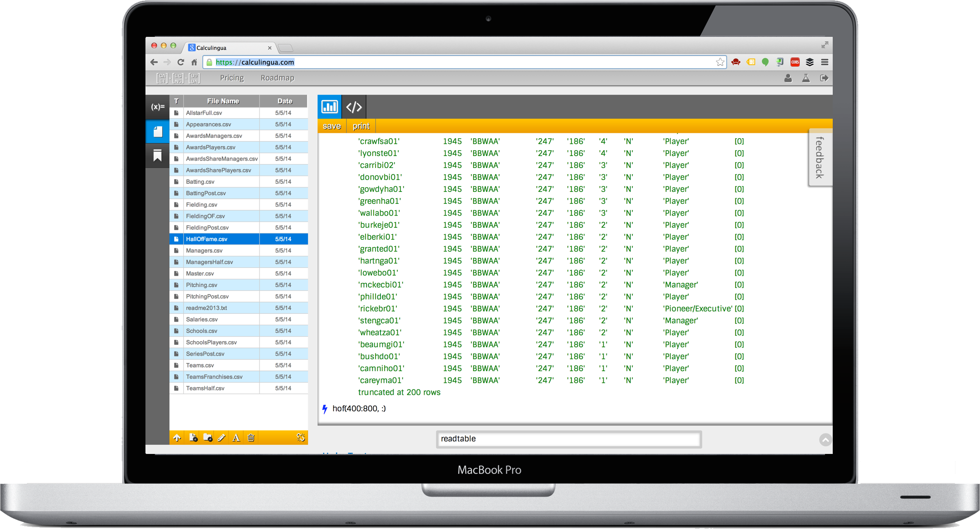Click the save button

(x=332, y=126)
